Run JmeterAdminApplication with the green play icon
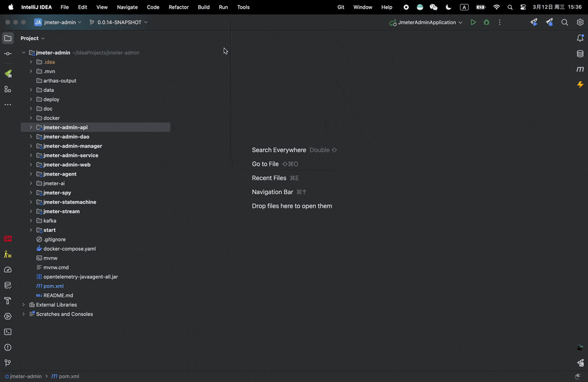This screenshot has width=588, height=382. pyautogui.click(x=473, y=23)
